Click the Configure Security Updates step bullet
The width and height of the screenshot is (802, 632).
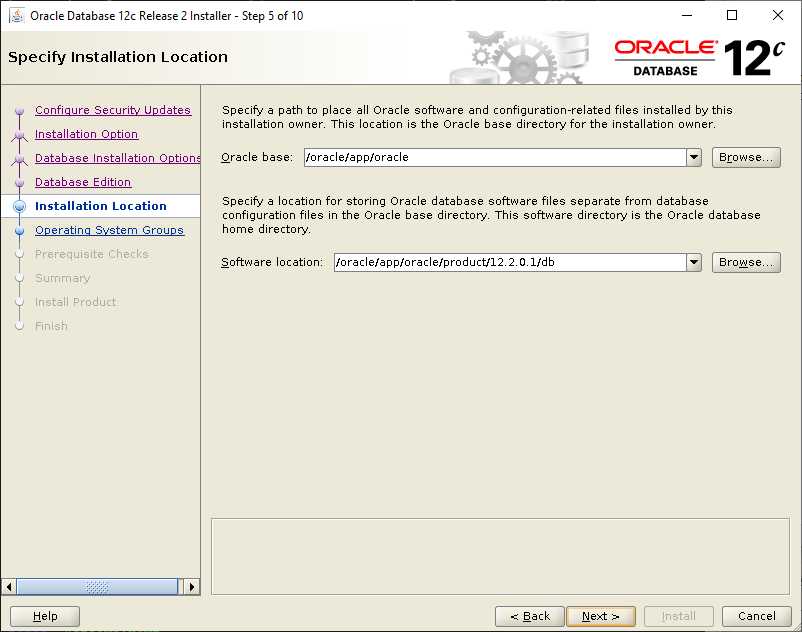[19, 110]
